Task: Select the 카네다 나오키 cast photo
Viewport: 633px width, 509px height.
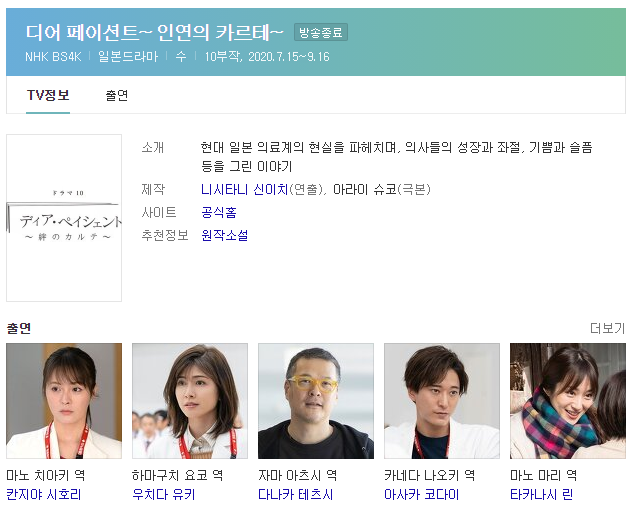Action: click(x=442, y=401)
